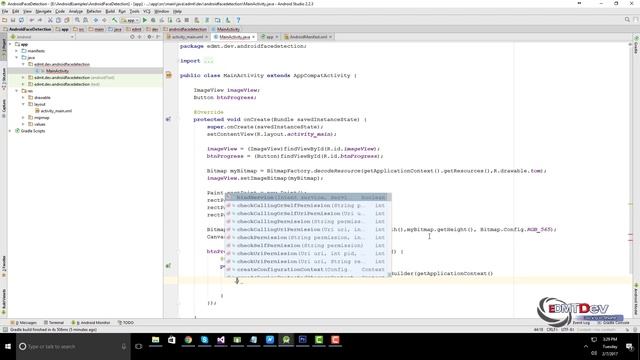Open Visual Studio from the taskbar
Viewport: 640px width, 360px height.
(221, 340)
